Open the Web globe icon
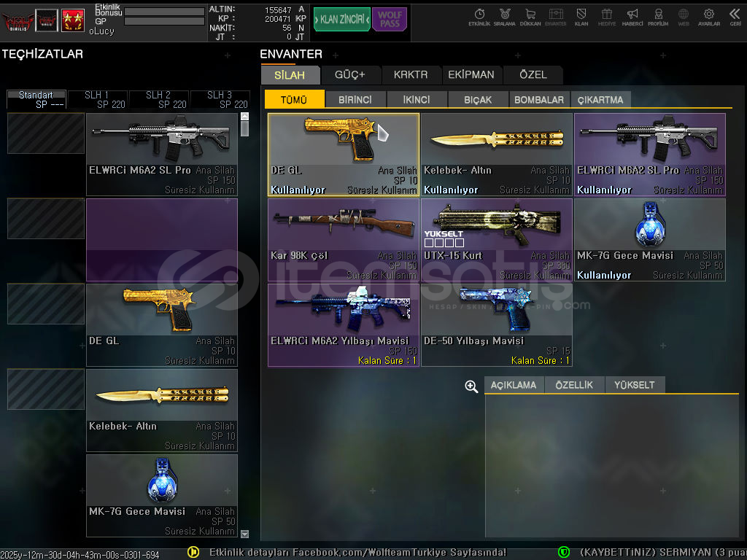 (x=683, y=17)
